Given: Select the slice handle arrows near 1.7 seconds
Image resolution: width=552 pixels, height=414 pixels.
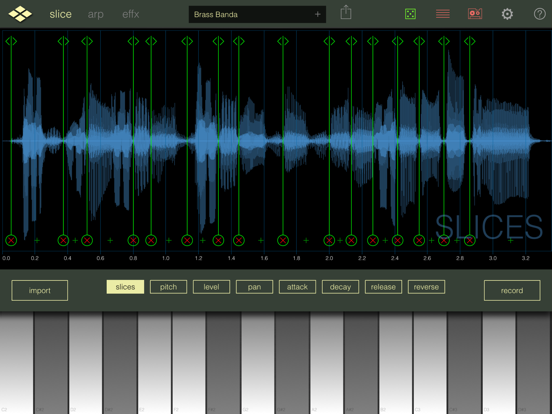Looking at the screenshot, I should pyautogui.click(x=283, y=41).
